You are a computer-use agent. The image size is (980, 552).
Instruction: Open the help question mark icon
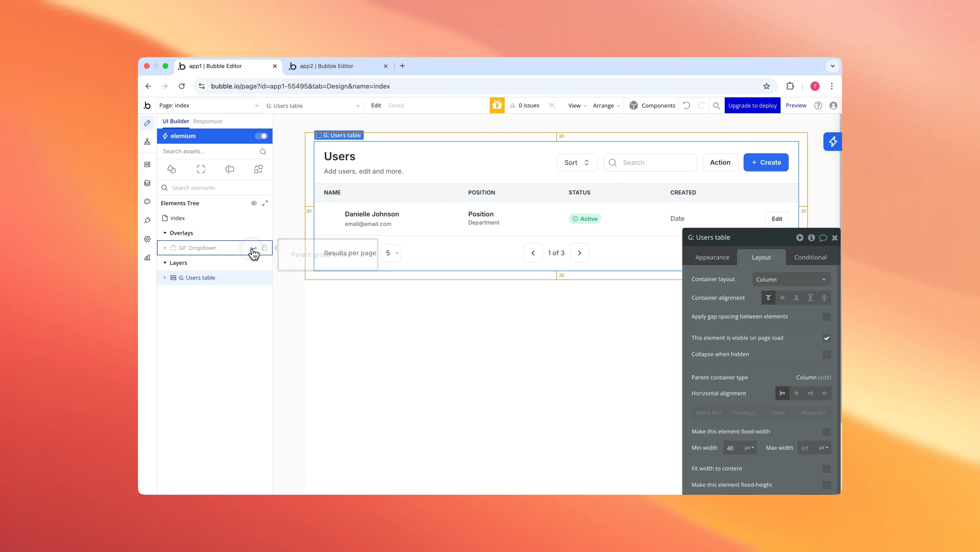click(818, 105)
